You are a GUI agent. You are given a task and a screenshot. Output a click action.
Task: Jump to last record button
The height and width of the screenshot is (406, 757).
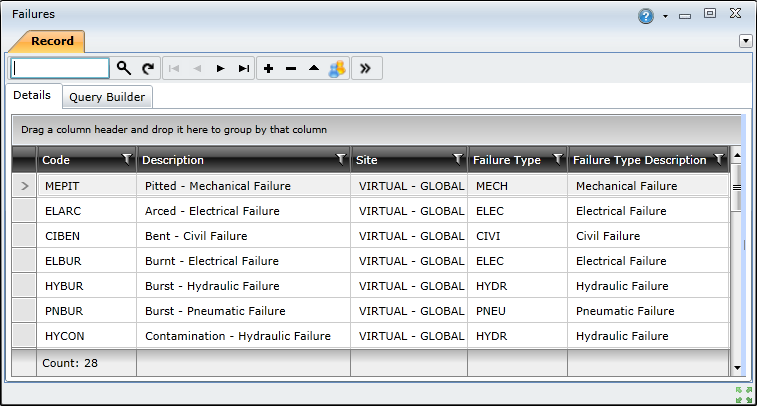point(244,69)
